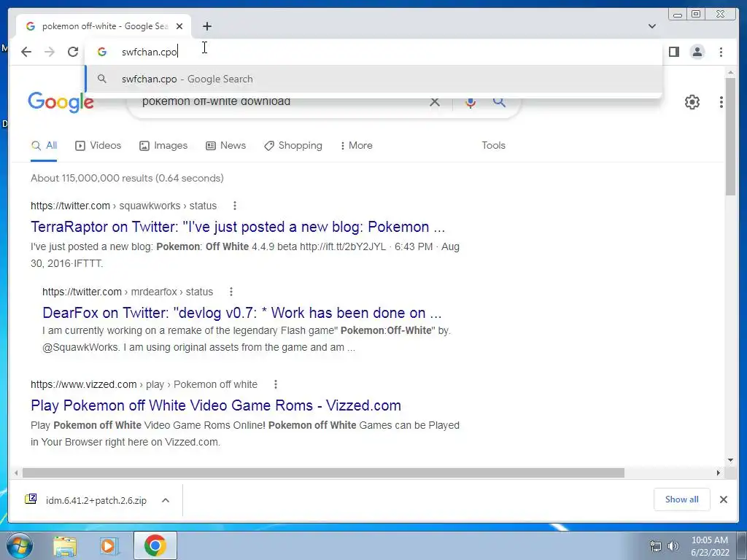Select the swfchan.cpo Google Search suggestion
747x560 pixels.
pyautogui.click(x=374, y=79)
